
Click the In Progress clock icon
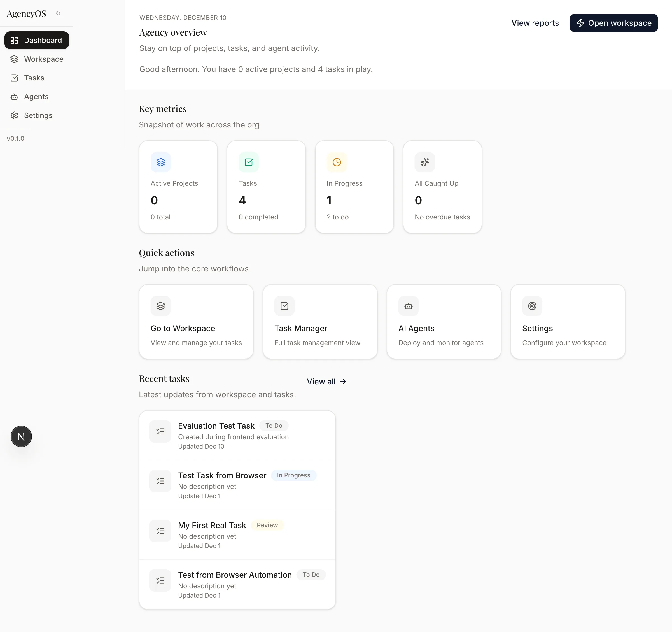click(336, 162)
